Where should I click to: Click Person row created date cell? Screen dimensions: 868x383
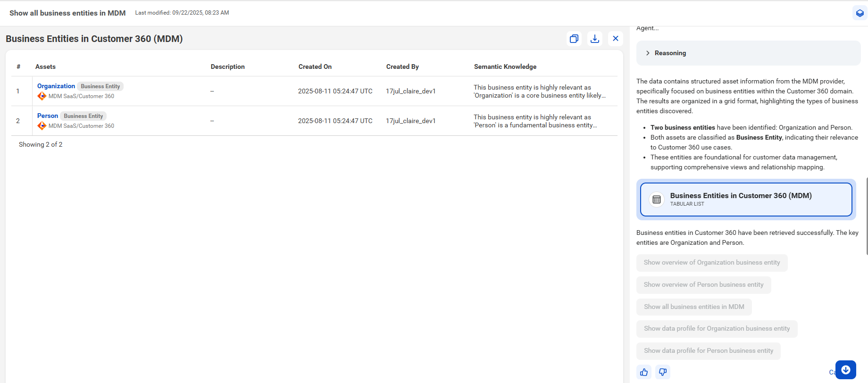[335, 121]
